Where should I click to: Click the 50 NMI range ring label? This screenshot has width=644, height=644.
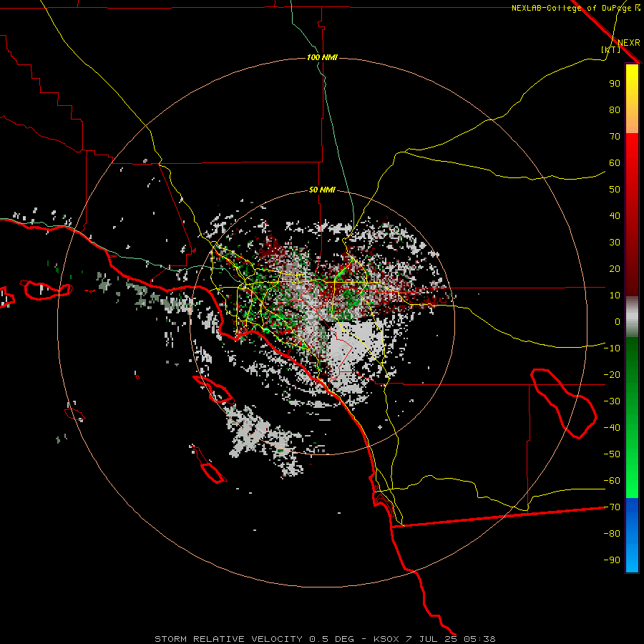(322, 190)
